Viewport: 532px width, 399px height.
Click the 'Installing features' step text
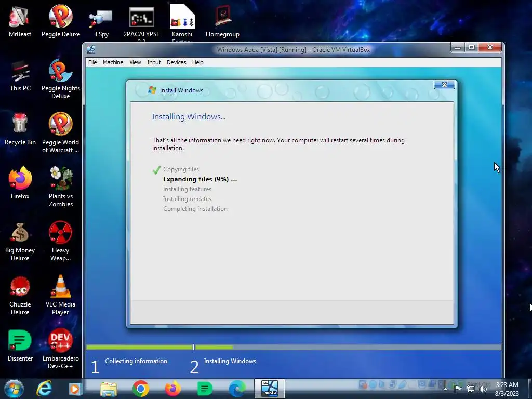[187, 189]
